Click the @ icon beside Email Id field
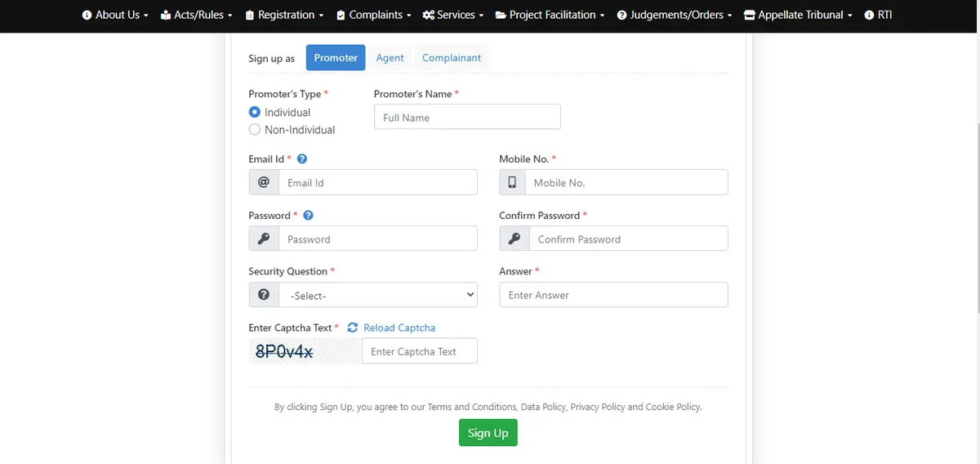The width and height of the screenshot is (980, 464). click(264, 183)
